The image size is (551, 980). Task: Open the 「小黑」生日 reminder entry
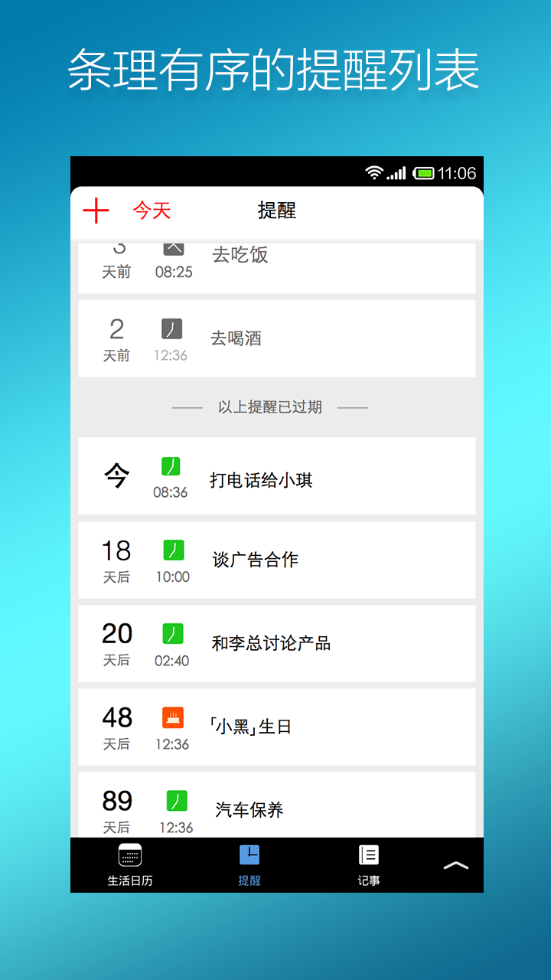coord(277,727)
